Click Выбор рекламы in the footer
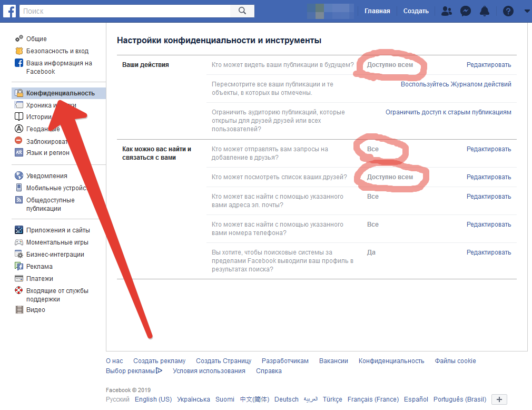This screenshot has width=532, height=410. click(x=134, y=370)
